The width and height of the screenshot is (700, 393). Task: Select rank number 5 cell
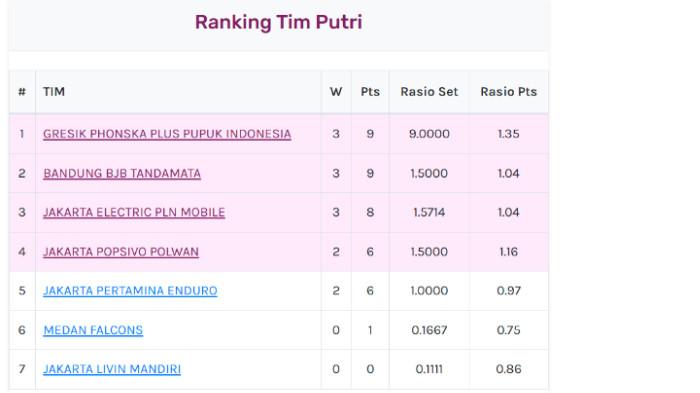click(22, 291)
